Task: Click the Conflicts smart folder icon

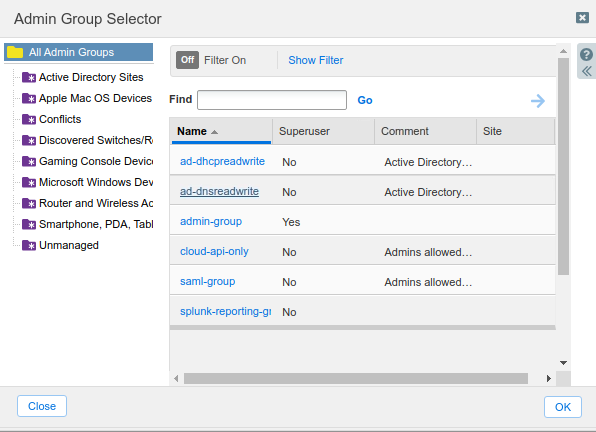Action: click(x=29, y=119)
